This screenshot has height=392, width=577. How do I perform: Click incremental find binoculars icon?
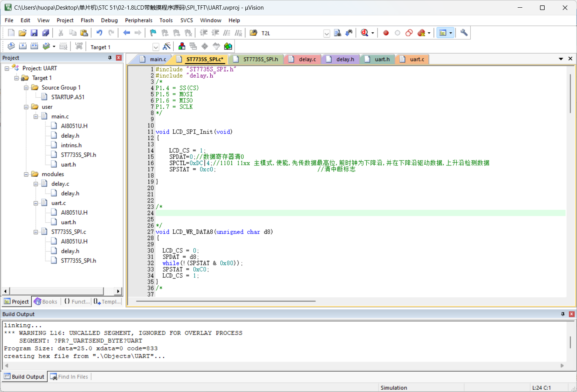click(x=349, y=33)
